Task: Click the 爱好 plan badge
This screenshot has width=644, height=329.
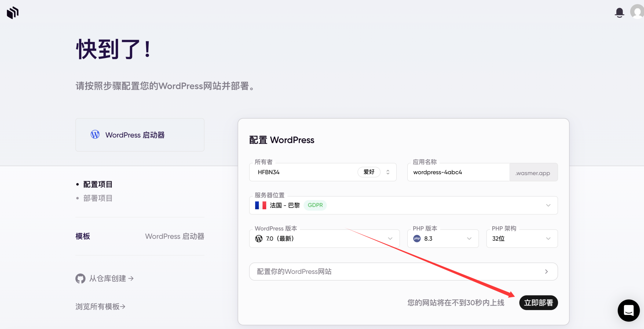Action: pyautogui.click(x=369, y=172)
